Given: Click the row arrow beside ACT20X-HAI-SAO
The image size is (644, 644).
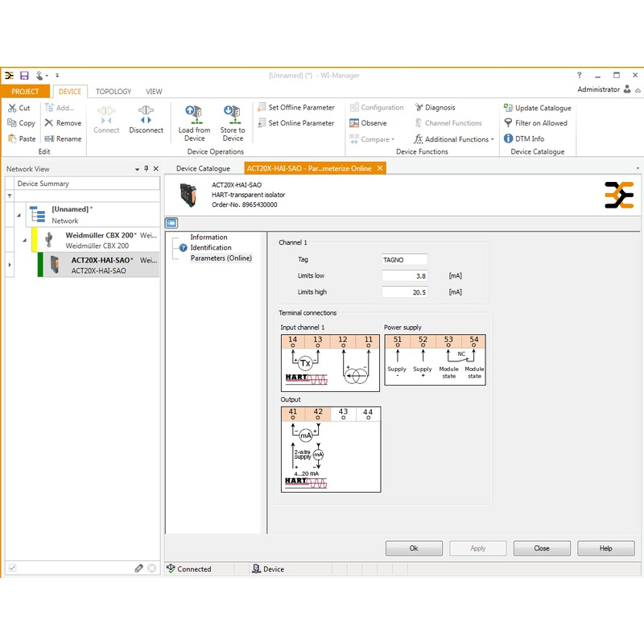Looking at the screenshot, I should pyautogui.click(x=10, y=265).
